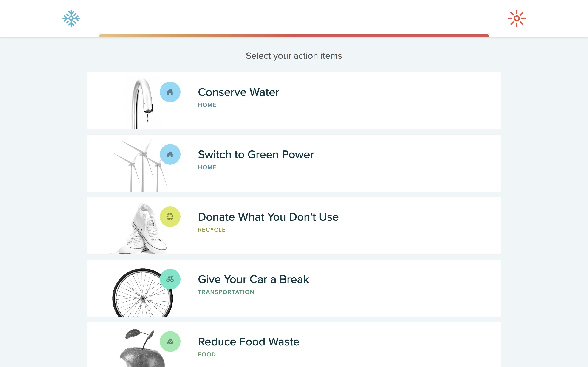
Task: Click the home icon beside Conserve Water
Action: click(x=170, y=92)
